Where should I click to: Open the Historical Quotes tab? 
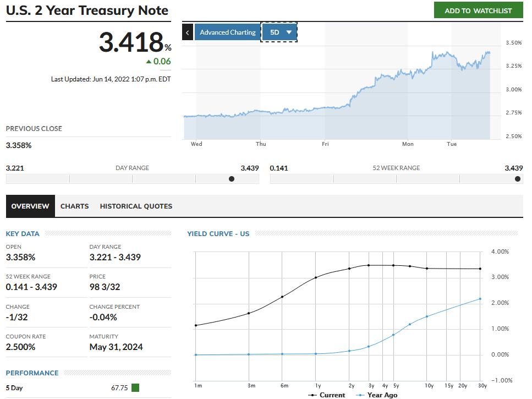[136, 206]
